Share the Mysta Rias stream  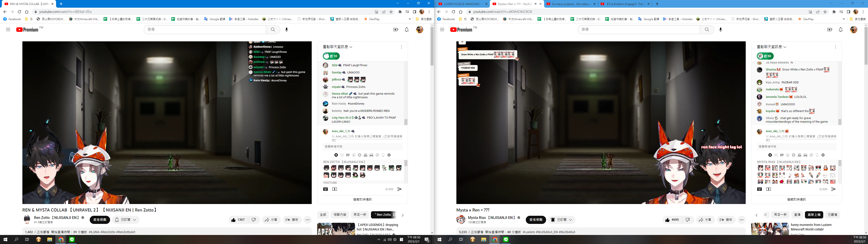(x=705, y=220)
